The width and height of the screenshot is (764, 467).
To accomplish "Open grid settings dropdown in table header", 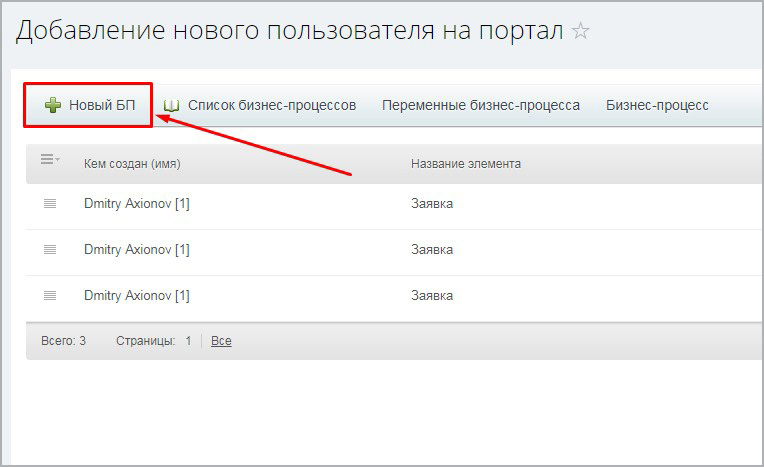I will click(49, 160).
